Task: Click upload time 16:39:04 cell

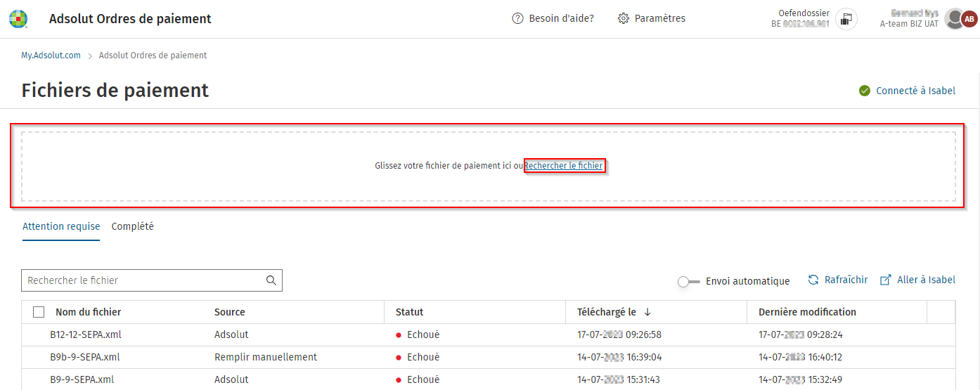Action: pyautogui.click(x=619, y=357)
